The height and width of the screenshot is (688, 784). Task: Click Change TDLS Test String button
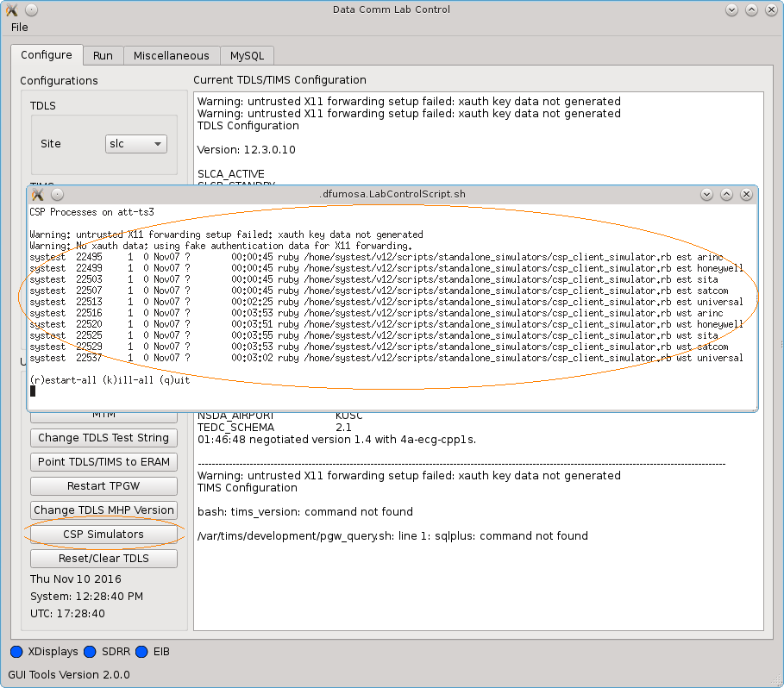pyautogui.click(x=103, y=438)
